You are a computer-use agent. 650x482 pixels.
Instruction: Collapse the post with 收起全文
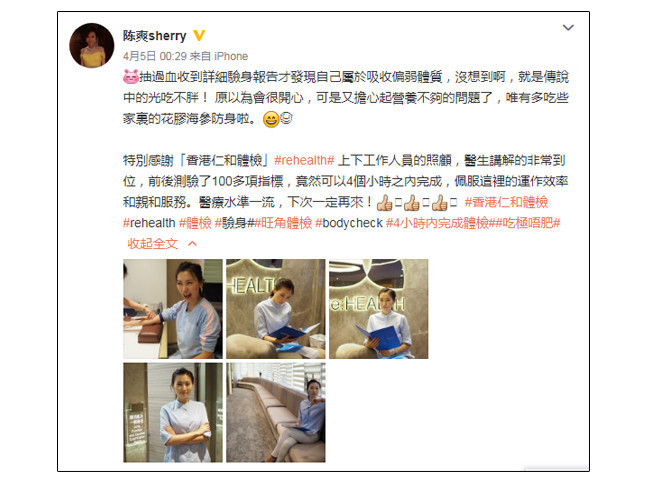pos(153,244)
